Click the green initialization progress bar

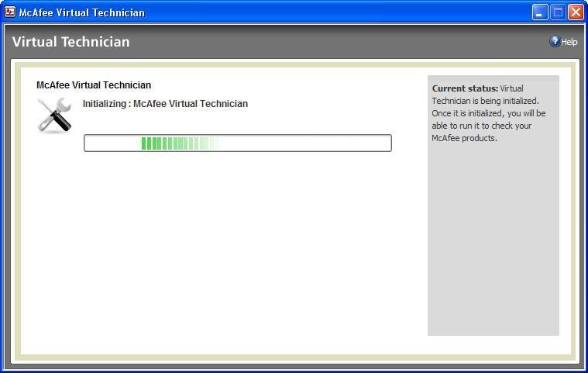[x=238, y=143]
